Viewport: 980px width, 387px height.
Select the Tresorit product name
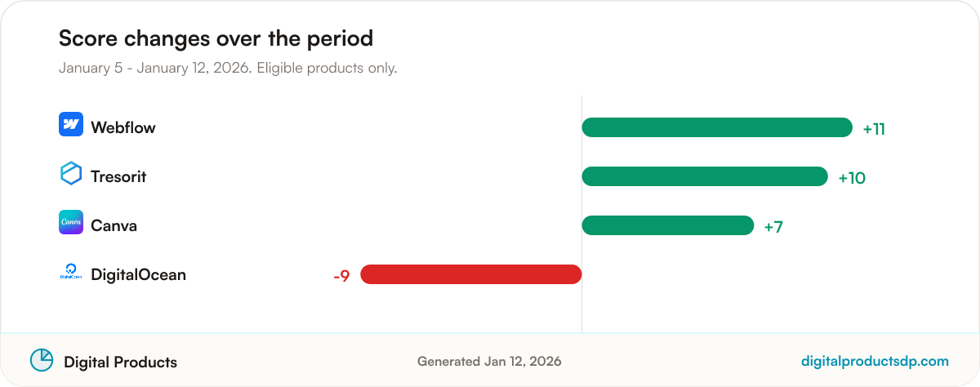tap(118, 176)
